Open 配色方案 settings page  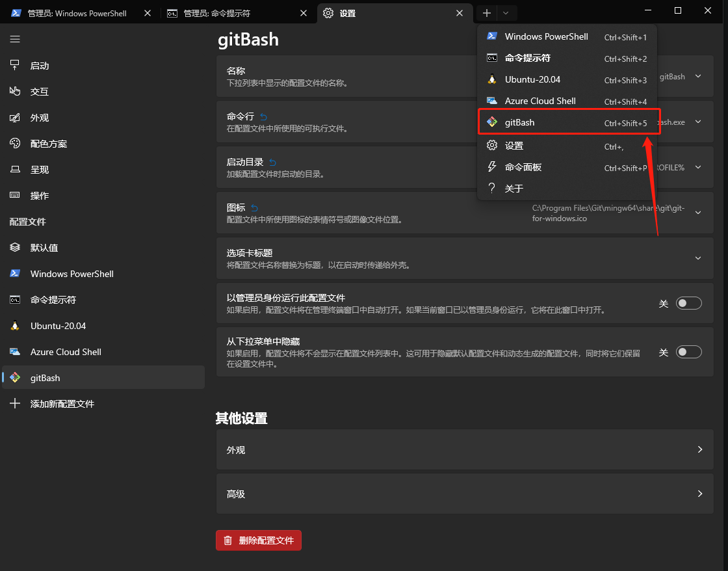tap(103, 144)
